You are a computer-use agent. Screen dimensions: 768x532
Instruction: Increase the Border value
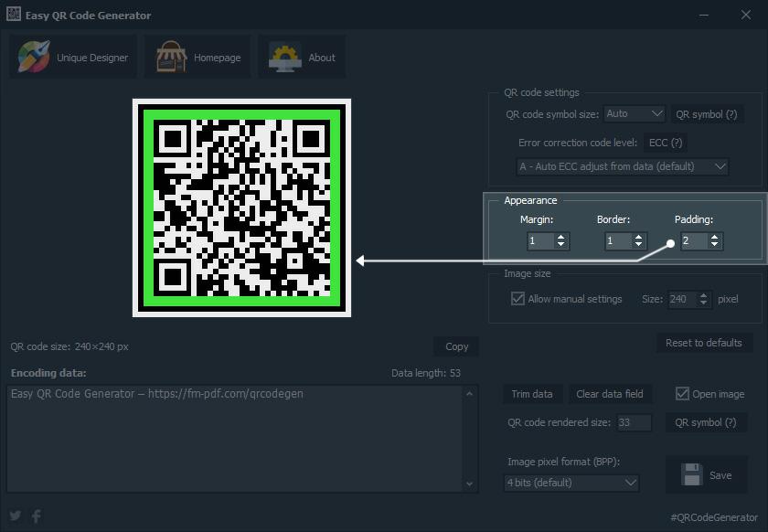pos(638,237)
